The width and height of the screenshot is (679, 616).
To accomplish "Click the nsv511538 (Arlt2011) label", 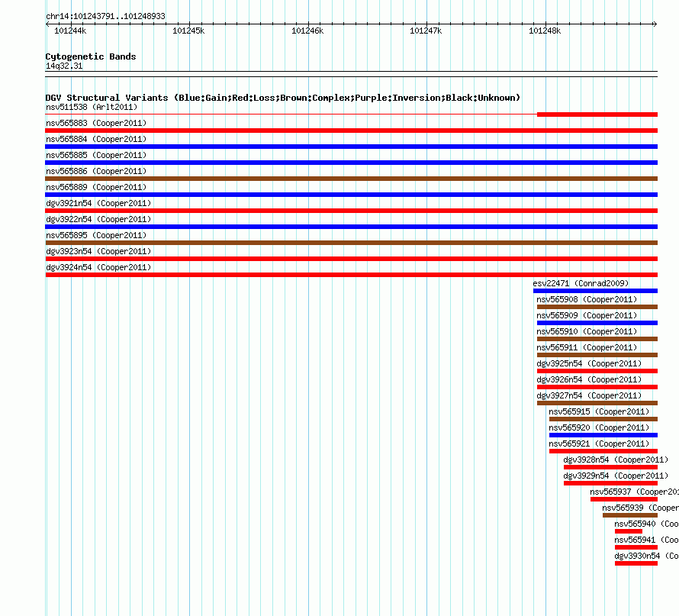I will pos(92,107).
